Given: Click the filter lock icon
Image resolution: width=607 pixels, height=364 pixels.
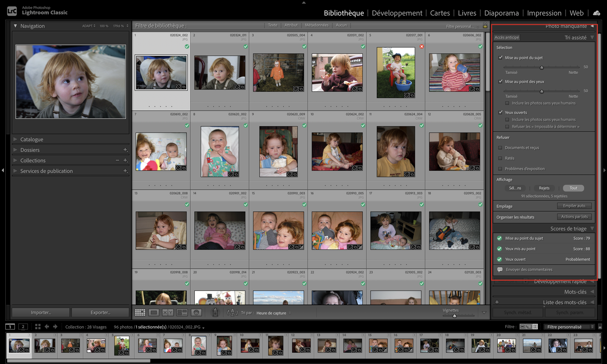Looking at the screenshot, I should [x=485, y=26].
